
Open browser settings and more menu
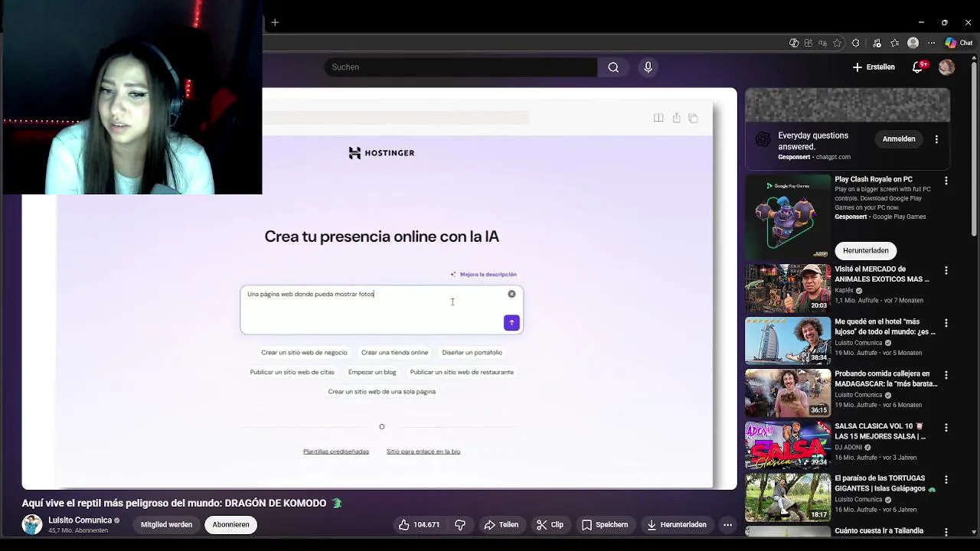tap(931, 43)
